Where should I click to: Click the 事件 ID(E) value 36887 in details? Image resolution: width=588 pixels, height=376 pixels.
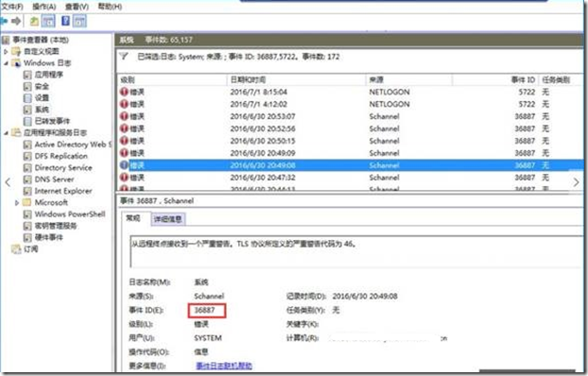coord(205,310)
